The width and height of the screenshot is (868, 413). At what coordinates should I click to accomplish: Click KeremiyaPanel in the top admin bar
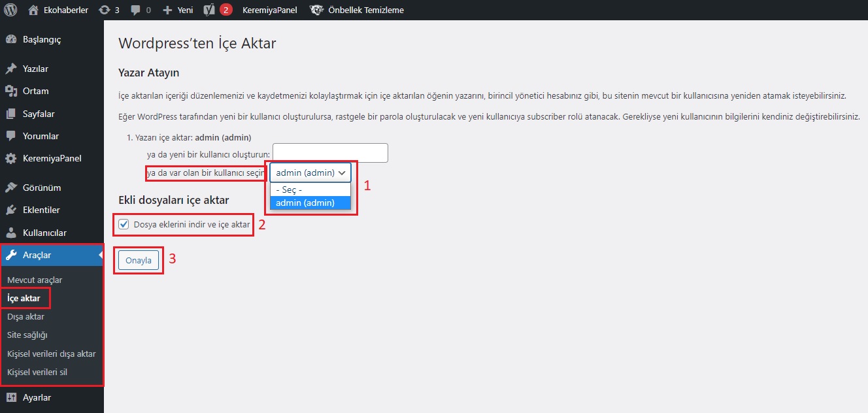pos(270,10)
